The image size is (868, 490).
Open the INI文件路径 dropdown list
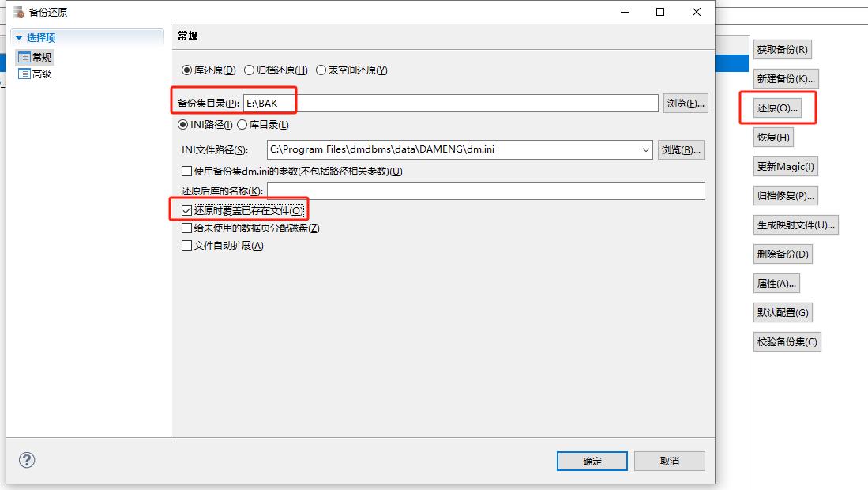pyautogui.click(x=646, y=149)
